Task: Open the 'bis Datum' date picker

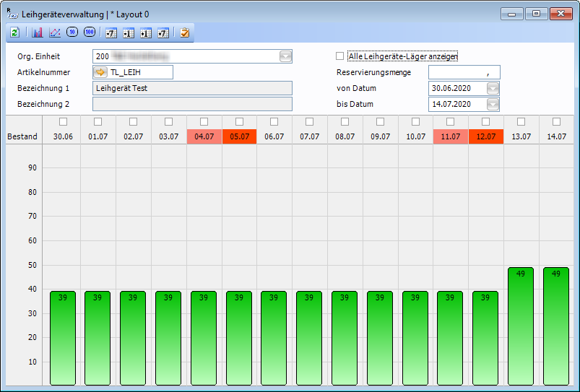Action: [493, 105]
